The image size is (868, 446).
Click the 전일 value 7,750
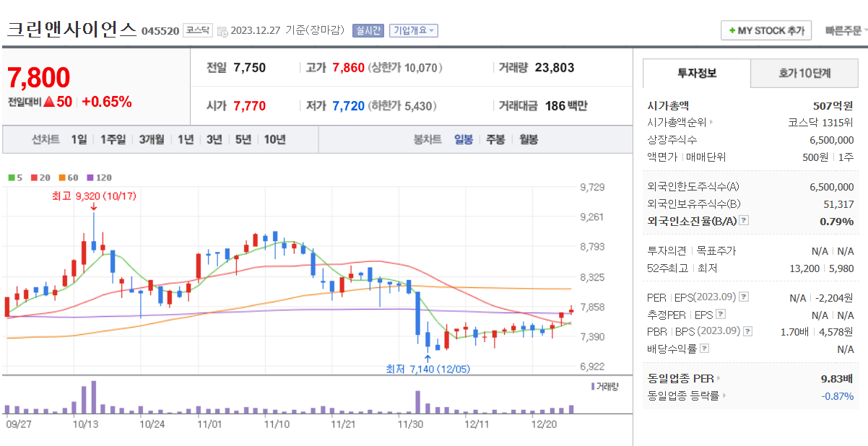[x=249, y=68]
